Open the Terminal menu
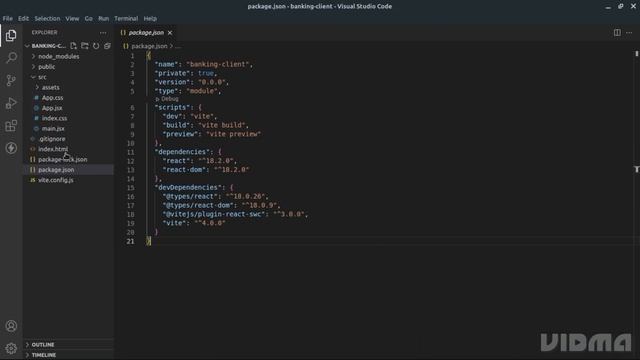 pyautogui.click(x=126, y=18)
